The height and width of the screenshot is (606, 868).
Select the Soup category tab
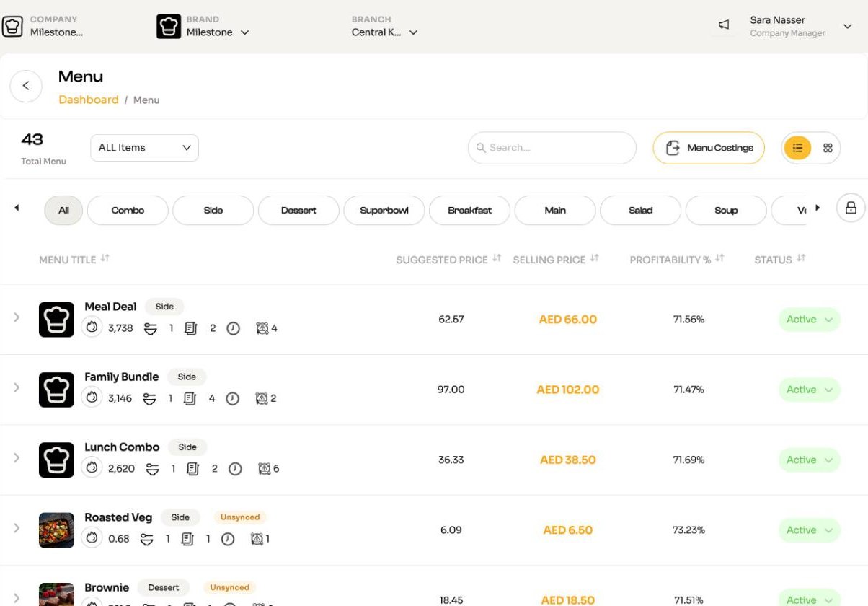click(726, 211)
